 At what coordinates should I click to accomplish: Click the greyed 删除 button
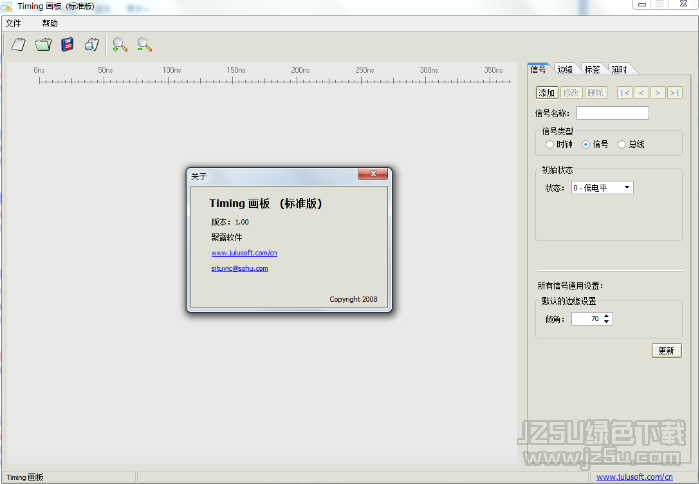596,93
